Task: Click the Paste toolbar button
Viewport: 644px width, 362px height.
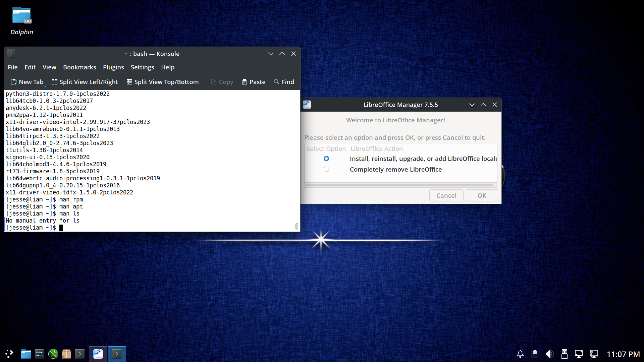Action: pos(254,82)
